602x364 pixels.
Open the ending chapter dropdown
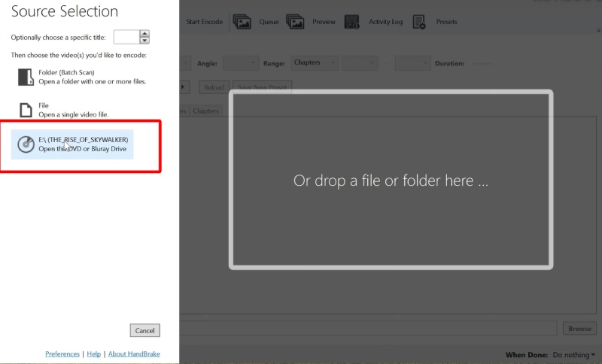(412, 63)
